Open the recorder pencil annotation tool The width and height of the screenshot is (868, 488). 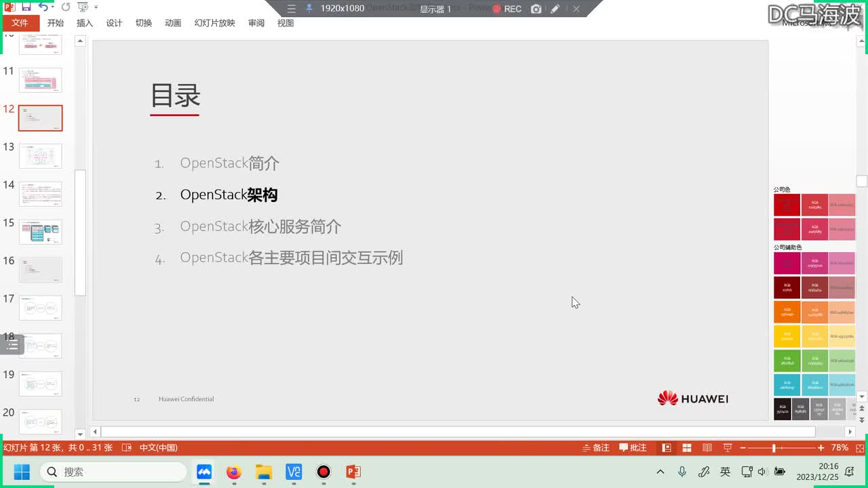pyautogui.click(x=555, y=9)
